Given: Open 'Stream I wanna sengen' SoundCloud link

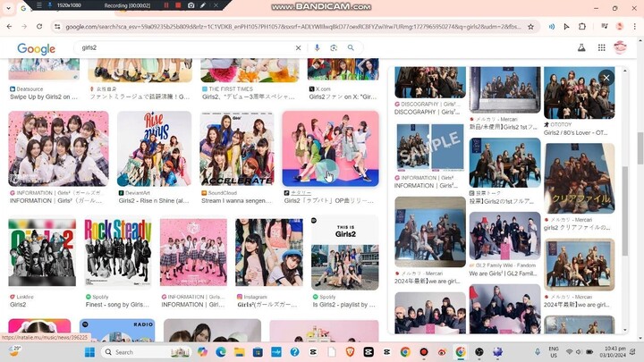Looking at the screenshot, I should click(236, 201).
